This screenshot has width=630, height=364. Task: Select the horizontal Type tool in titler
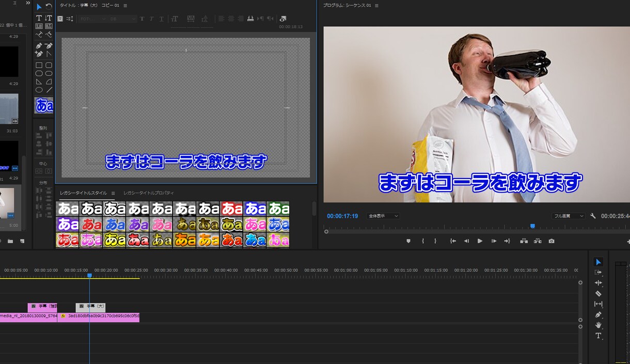click(x=39, y=18)
